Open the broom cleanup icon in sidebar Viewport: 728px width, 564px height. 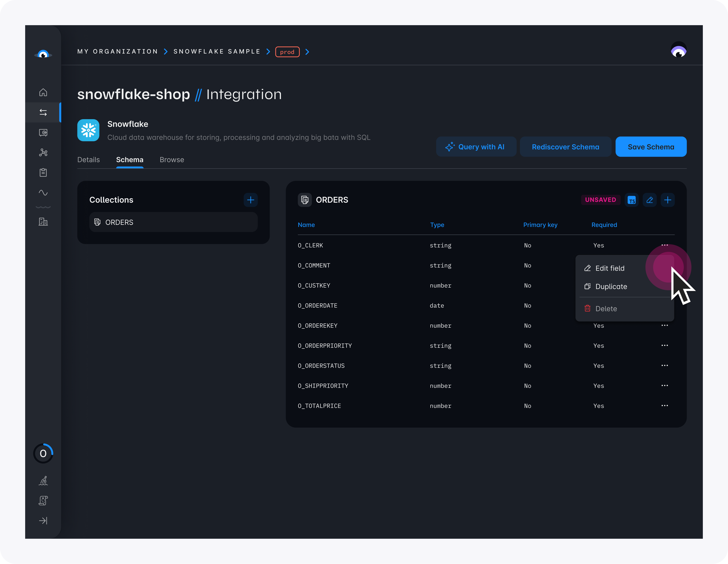pos(43,481)
